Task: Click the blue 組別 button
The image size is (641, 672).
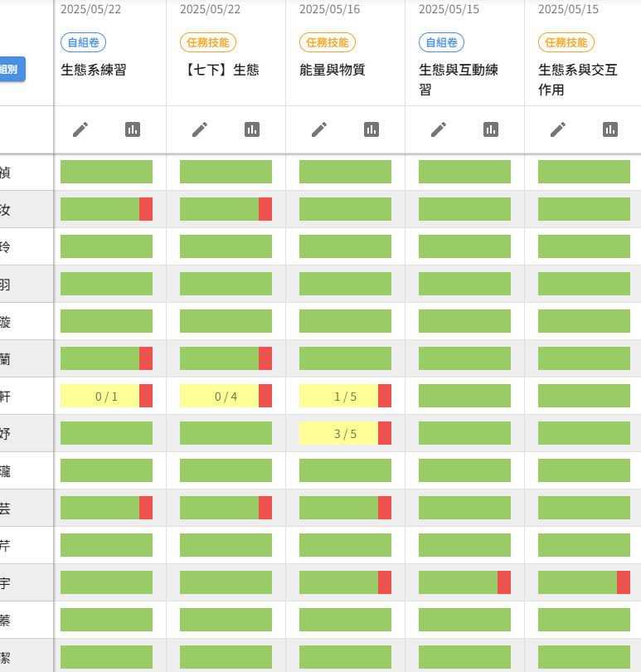Action: [12, 70]
